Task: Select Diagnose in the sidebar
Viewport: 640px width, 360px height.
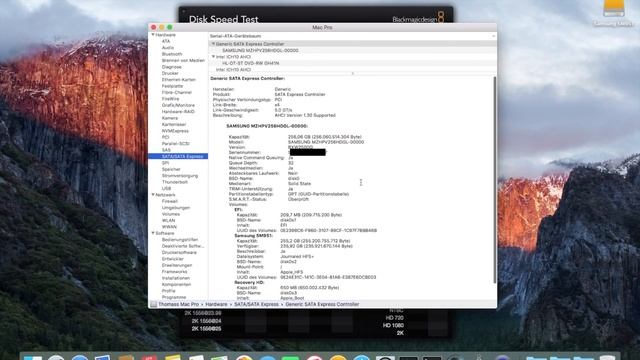Action: click(171, 67)
